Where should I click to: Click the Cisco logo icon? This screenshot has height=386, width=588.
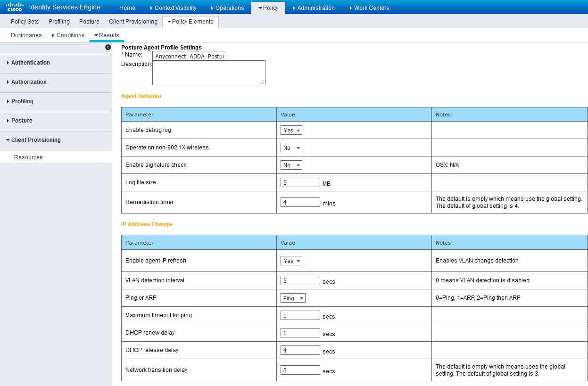15,7
